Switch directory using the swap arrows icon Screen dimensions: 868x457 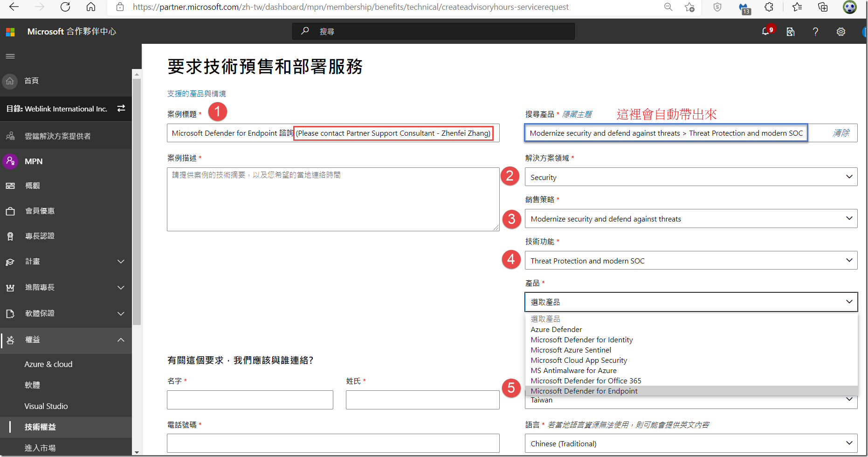tap(121, 108)
